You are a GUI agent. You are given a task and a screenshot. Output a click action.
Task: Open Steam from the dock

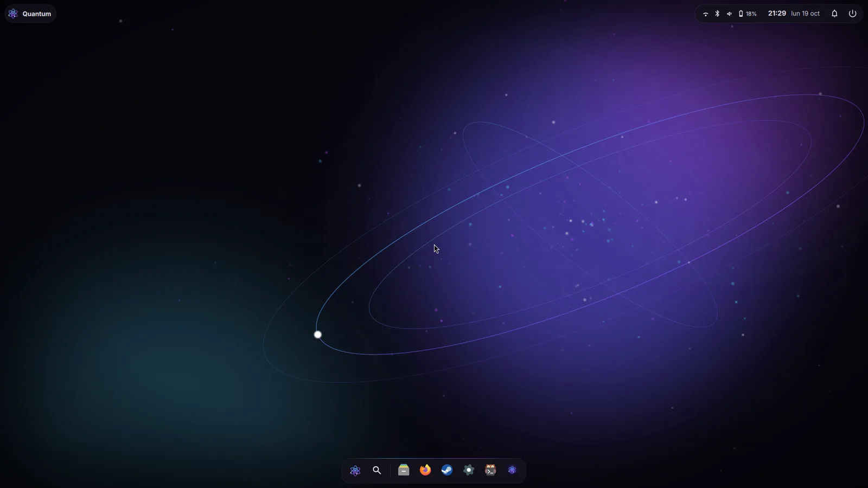coord(447,470)
